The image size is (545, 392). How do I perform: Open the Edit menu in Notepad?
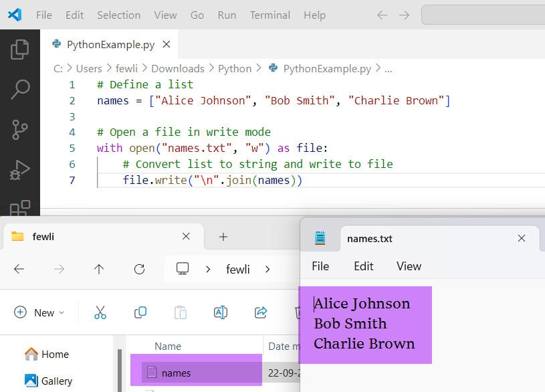click(x=363, y=266)
